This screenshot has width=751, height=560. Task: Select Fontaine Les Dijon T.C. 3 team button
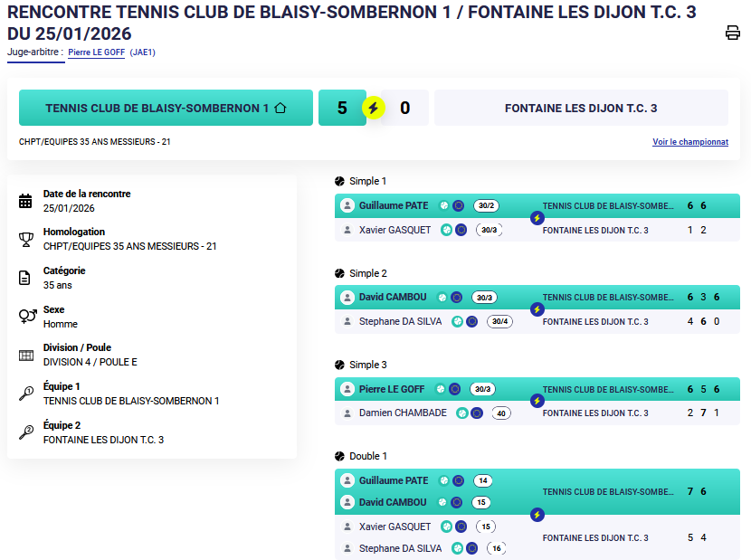[x=581, y=108]
